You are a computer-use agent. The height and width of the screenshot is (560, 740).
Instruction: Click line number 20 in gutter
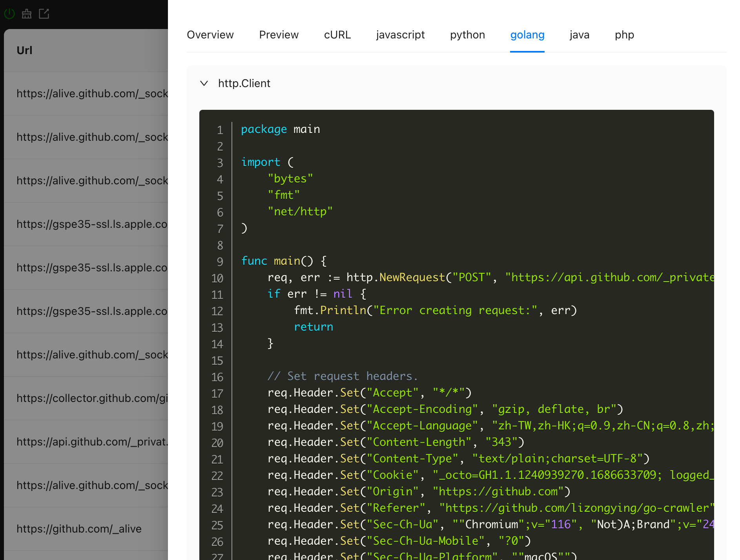[x=217, y=443]
